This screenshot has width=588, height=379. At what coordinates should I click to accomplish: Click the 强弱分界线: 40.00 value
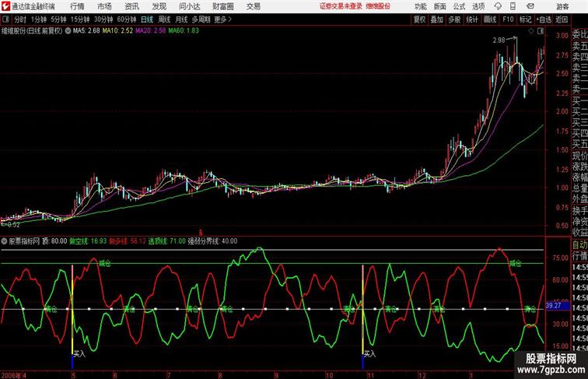pos(212,241)
